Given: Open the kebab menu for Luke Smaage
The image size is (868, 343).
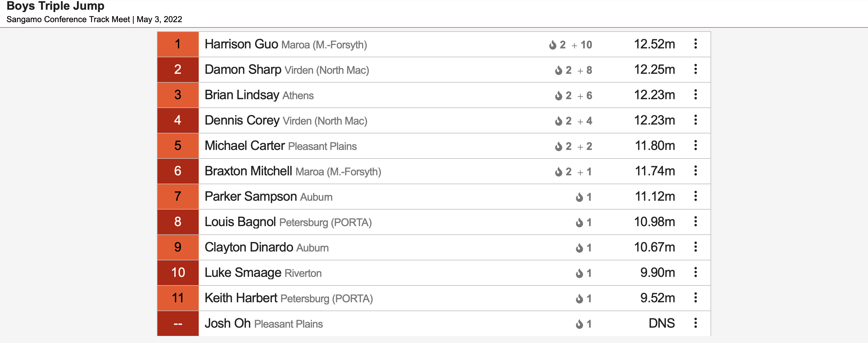Looking at the screenshot, I should (x=696, y=272).
